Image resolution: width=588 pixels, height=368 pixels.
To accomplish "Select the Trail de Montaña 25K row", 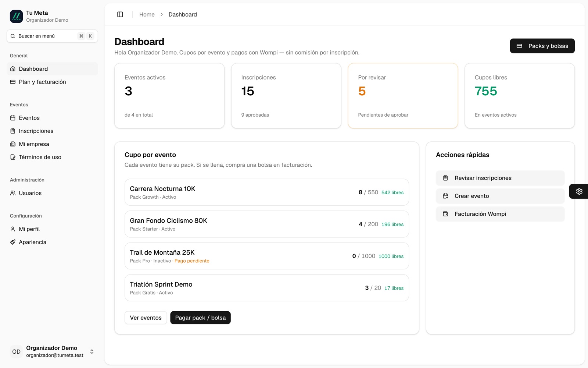I will [267, 256].
